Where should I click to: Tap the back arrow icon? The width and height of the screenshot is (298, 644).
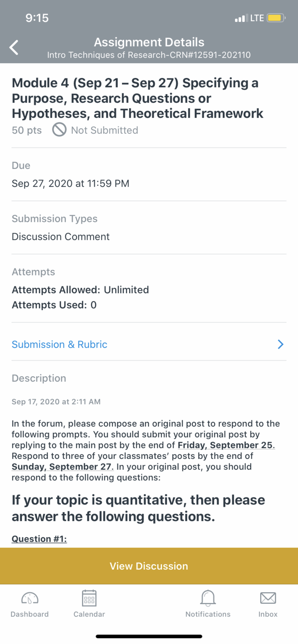coord(14,47)
